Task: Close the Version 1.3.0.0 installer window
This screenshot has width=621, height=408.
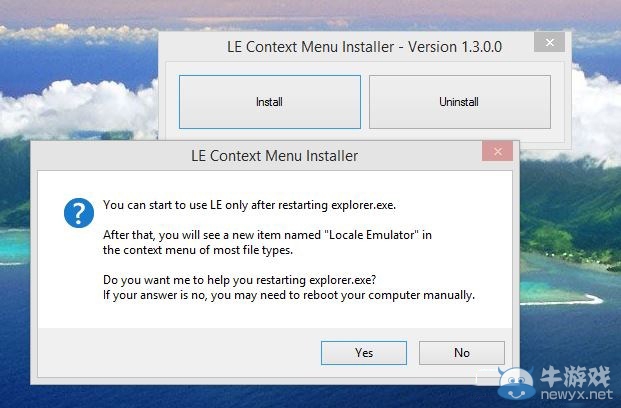Action: point(549,42)
